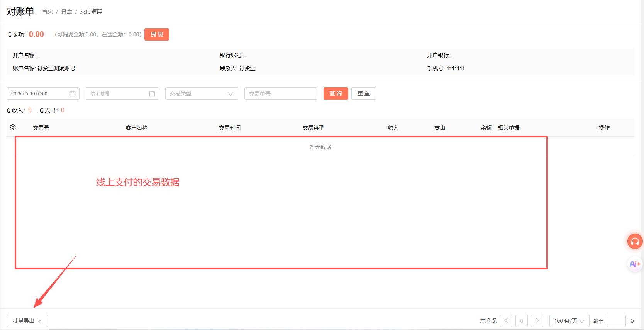The width and height of the screenshot is (644, 330).
Task: Click the 客户名称 column header
Action: pos(137,128)
